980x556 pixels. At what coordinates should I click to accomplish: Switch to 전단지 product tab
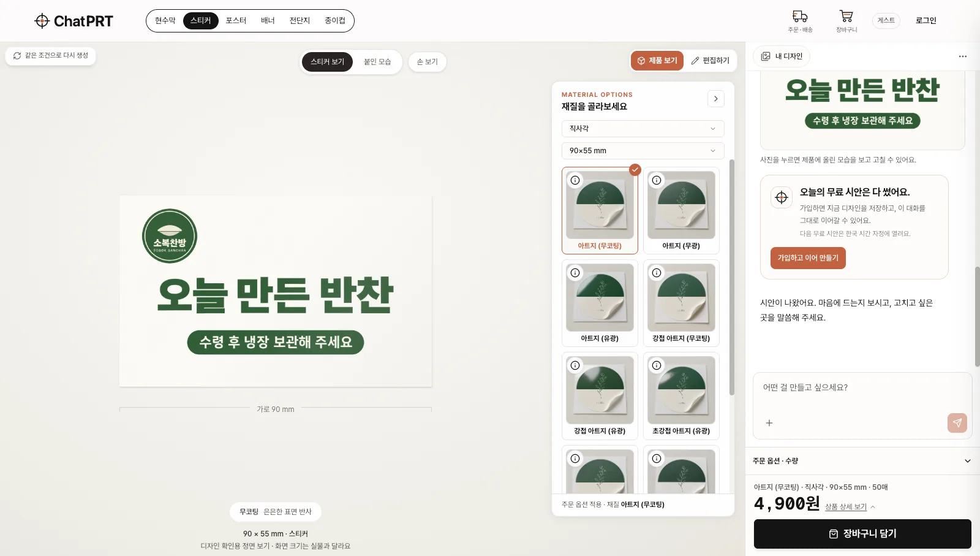(300, 21)
